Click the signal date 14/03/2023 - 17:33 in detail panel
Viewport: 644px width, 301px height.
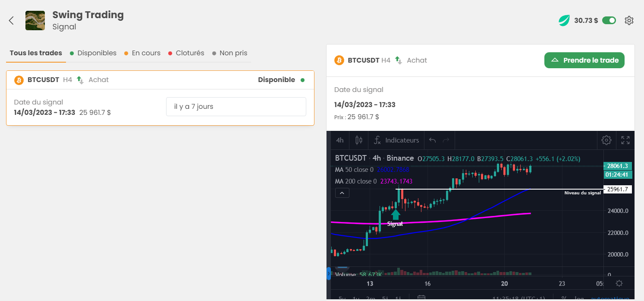coord(365,105)
